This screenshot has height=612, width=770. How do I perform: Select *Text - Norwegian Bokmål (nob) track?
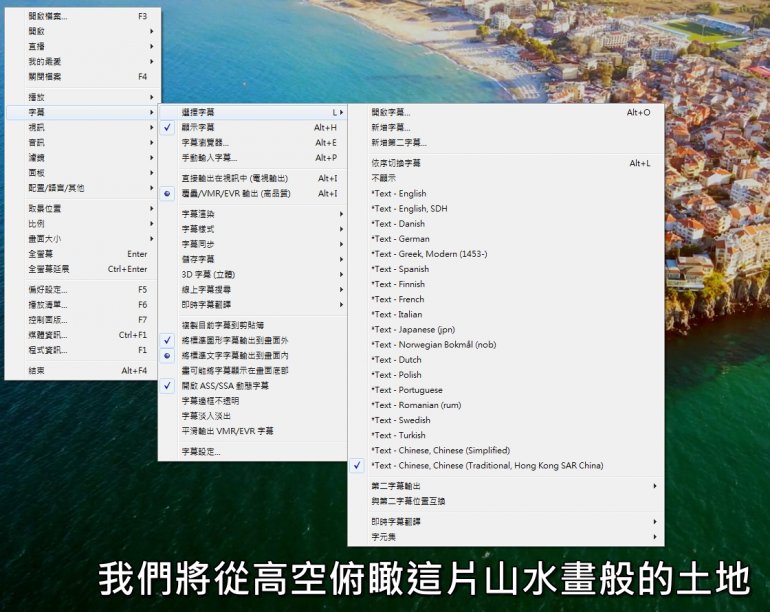506,345
